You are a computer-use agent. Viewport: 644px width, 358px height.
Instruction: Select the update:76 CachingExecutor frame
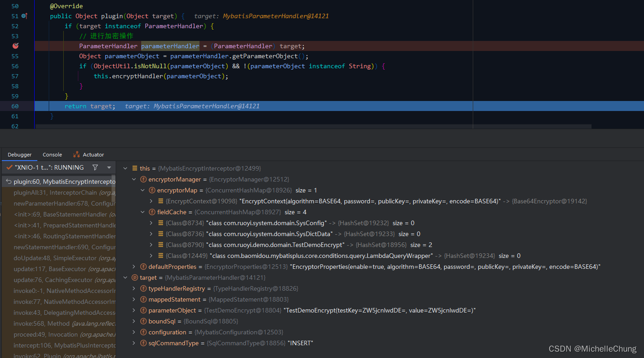tap(58, 280)
